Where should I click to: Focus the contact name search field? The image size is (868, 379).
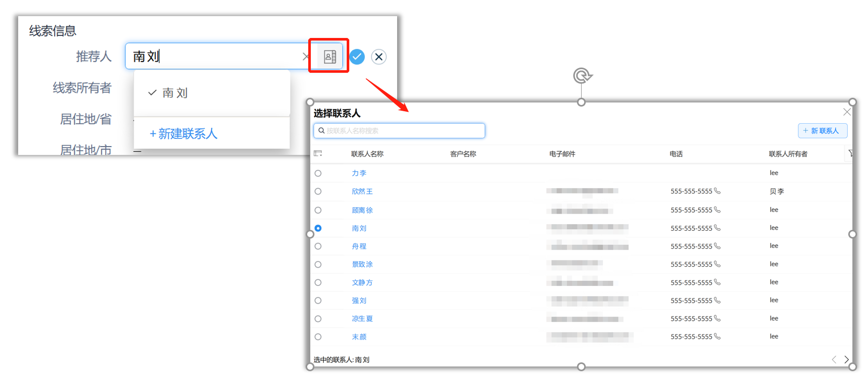pyautogui.click(x=400, y=131)
